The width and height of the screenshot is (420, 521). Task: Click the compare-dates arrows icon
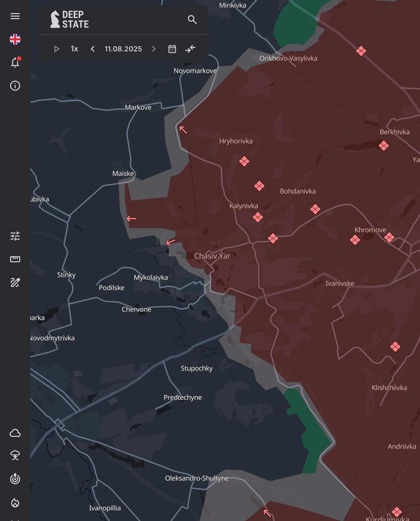point(190,49)
